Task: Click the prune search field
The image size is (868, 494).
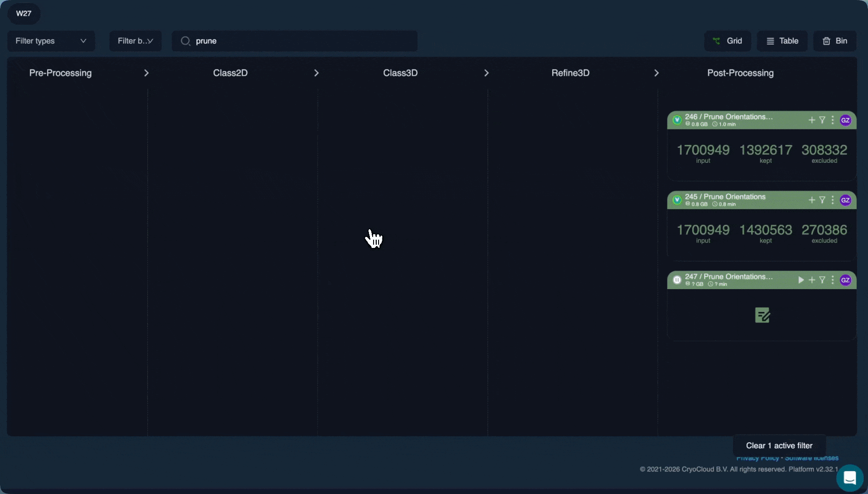Action: 294,41
